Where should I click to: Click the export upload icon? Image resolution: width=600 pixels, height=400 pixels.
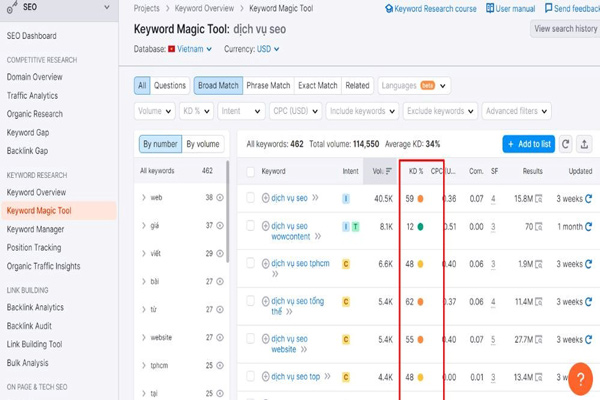pos(584,144)
